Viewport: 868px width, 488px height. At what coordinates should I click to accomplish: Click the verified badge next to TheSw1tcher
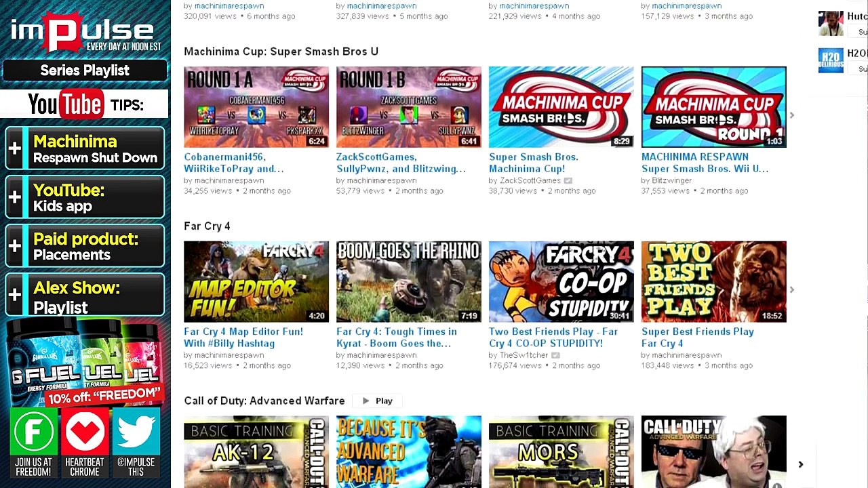click(555, 356)
